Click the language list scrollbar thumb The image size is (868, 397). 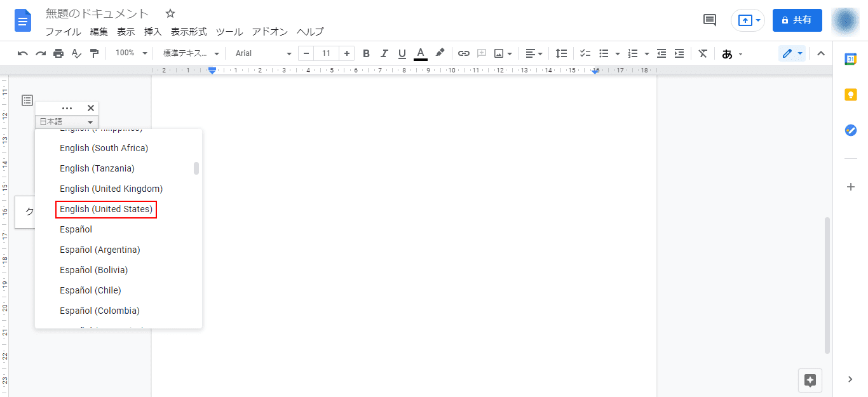[196, 168]
